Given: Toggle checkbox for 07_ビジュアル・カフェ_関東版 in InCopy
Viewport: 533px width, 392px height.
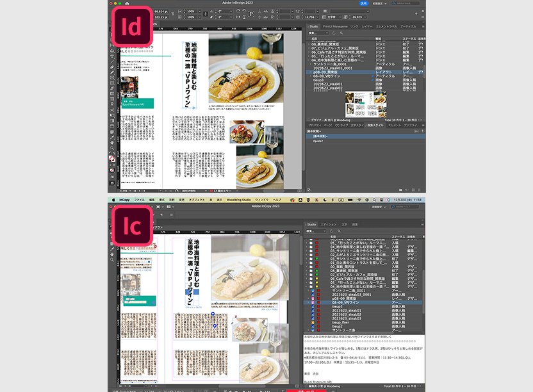Looking at the screenshot, I should pos(311,275).
